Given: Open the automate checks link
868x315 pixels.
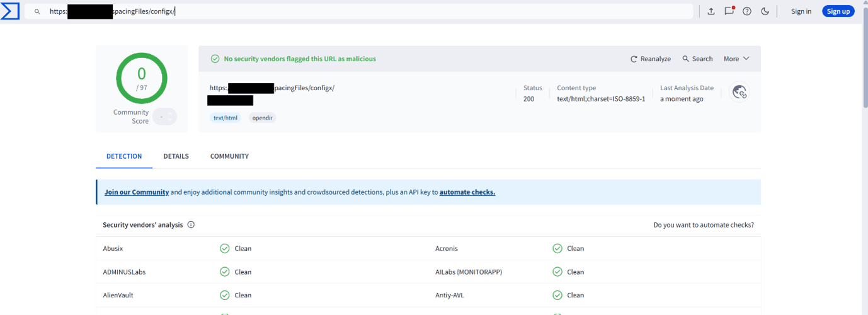Looking at the screenshot, I should pos(467,192).
